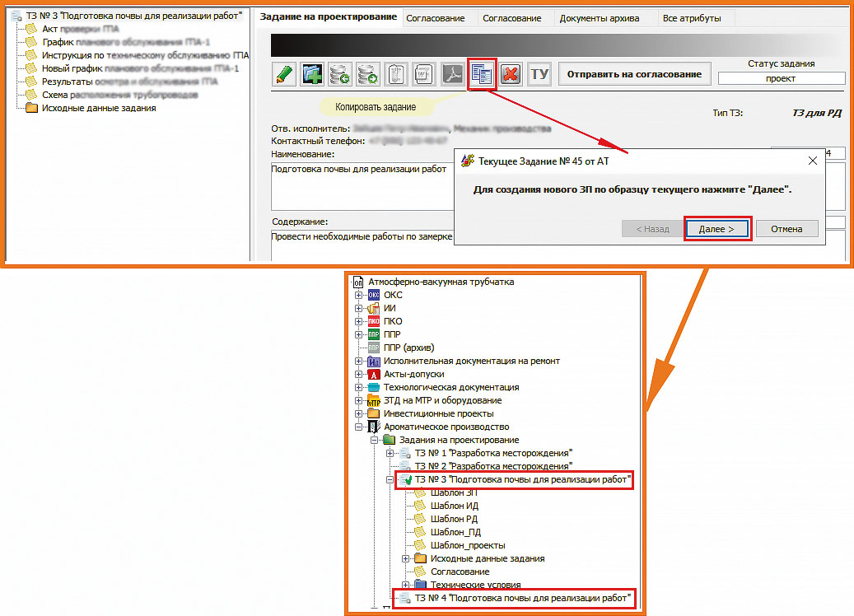Viewport: 854px width, 616px height.
Task: Click the ПКО red icon in tree
Action: [x=374, y=321]
